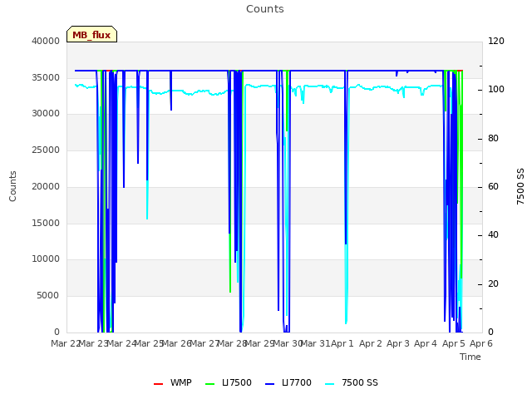This screenshot has width=532, height=399.
Task: Click the right axis 100 label
Action: click(x=496, y=89)
